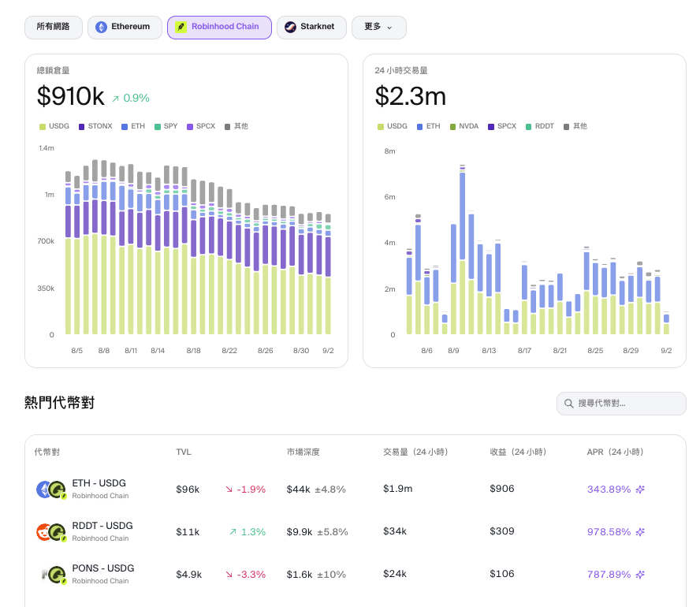Image resolution: width=700 pixels, height=607 pixels.
Task: Open the RDDT - USDG pair name
Action: [102, 526]
